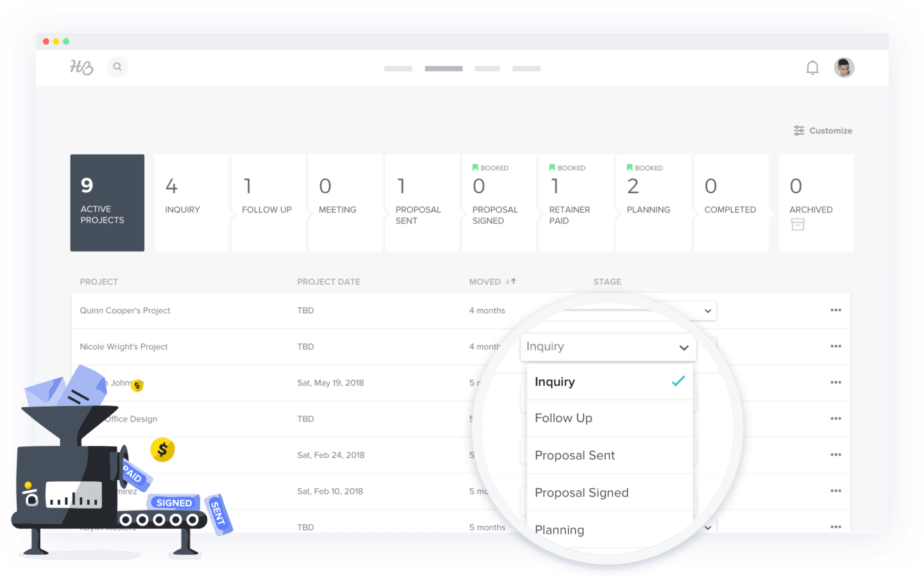
Task: Choose Planning in the stage list
Action: (610, 530)
